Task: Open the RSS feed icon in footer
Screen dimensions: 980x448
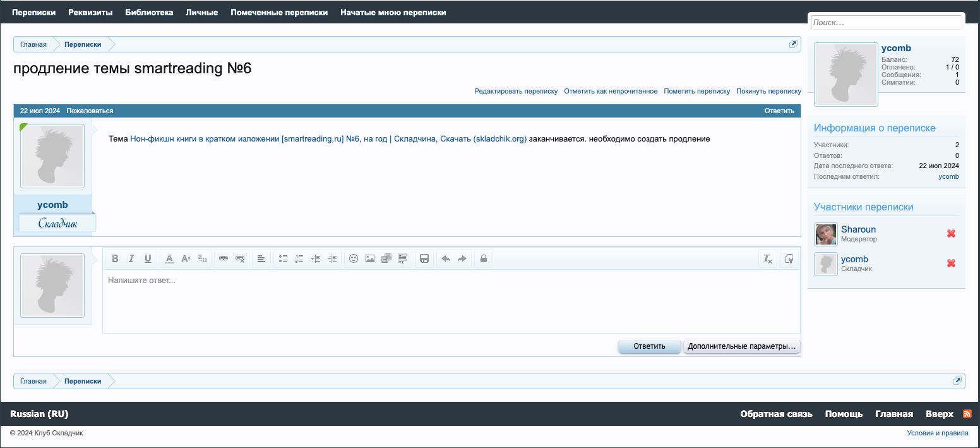Action: [967, 414]
